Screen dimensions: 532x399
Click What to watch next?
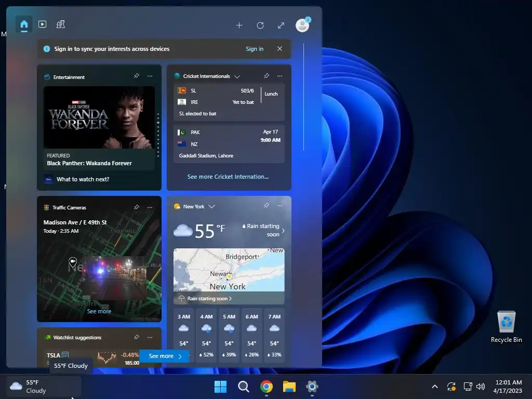[x=83, y=179]
